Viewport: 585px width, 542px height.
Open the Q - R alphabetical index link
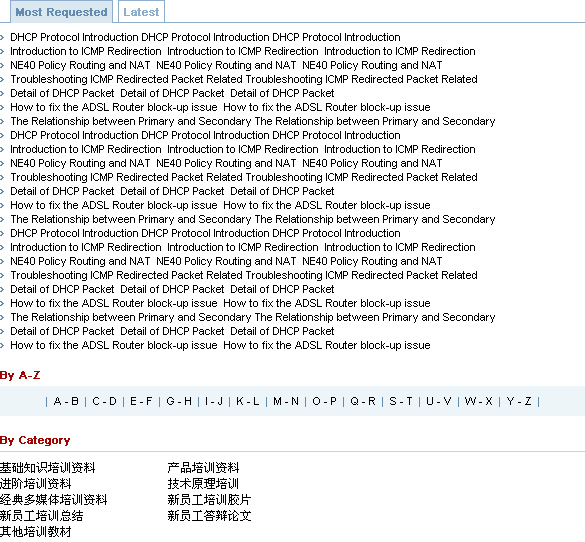point(363,401)
